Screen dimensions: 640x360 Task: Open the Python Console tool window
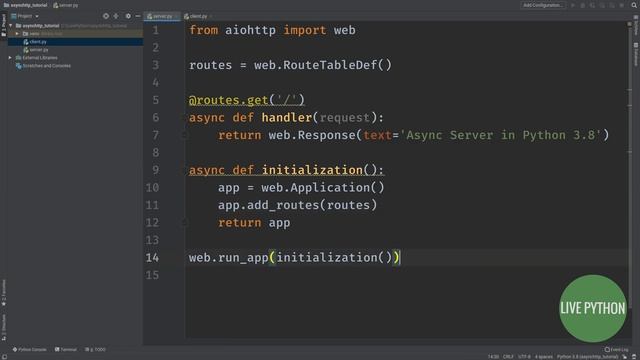(x=29, y=349)
